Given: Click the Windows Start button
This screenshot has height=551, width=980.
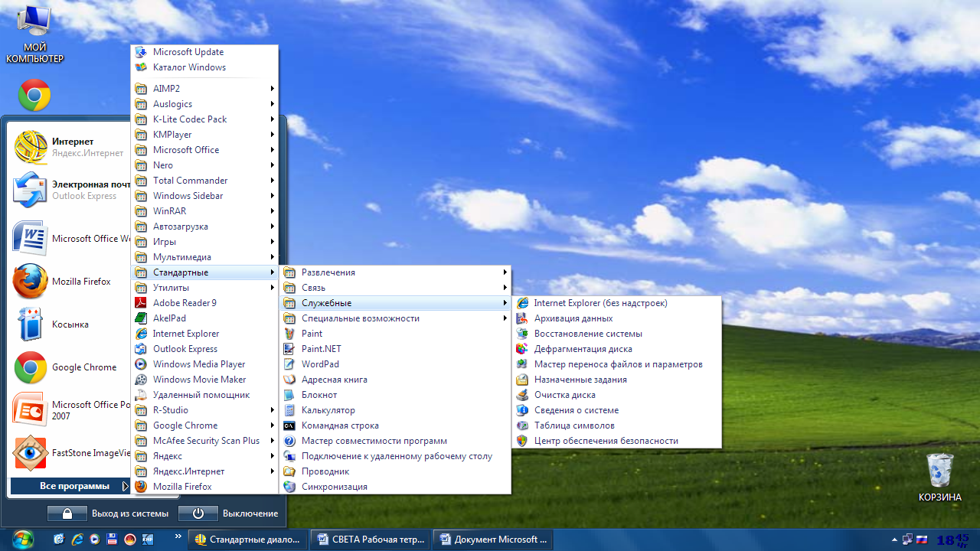Looking at the screenshot, I should [23, 539].
